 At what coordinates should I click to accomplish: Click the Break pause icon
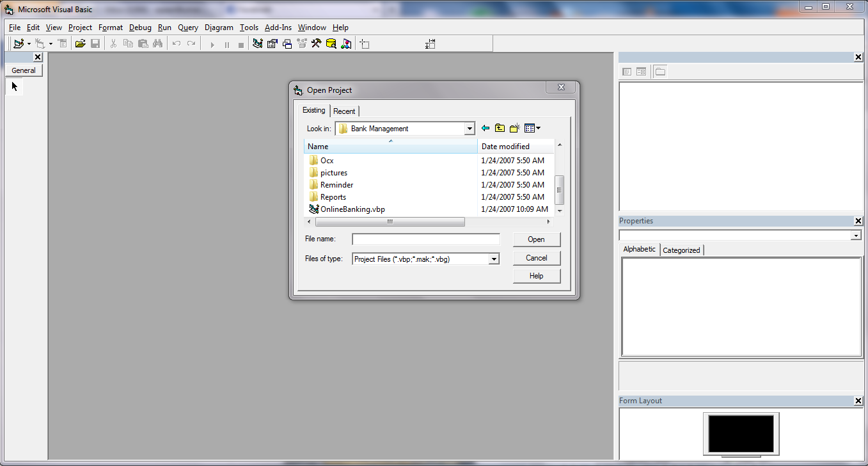pyautogui.click(x=227, y=44)
